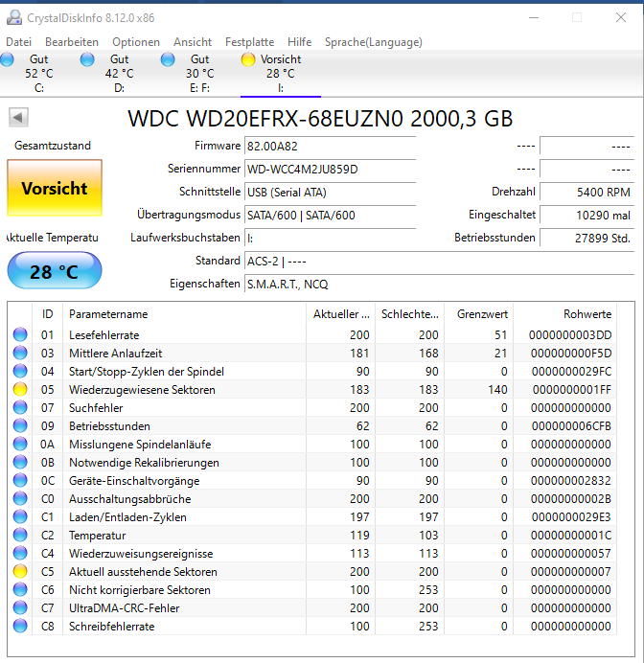This screenshot has width=644, height=663.
Task: Close the CrystalDiskInfo window
Action: coord(621,17)
